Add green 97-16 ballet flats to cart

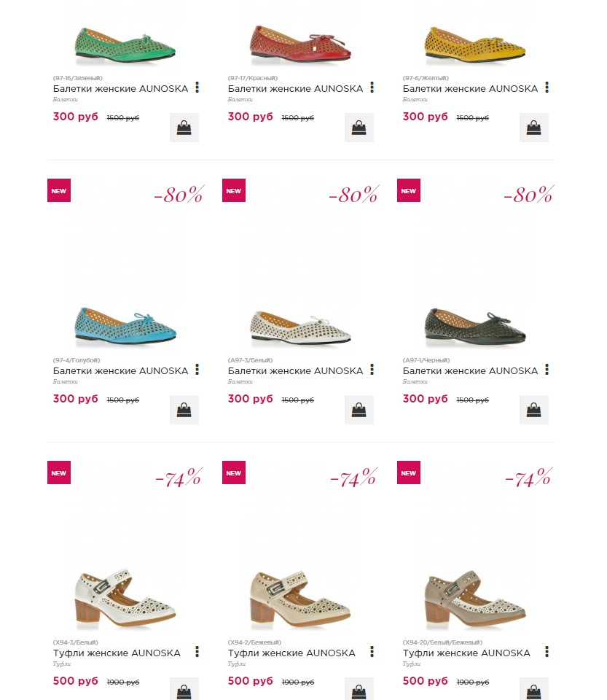point(184,128)
